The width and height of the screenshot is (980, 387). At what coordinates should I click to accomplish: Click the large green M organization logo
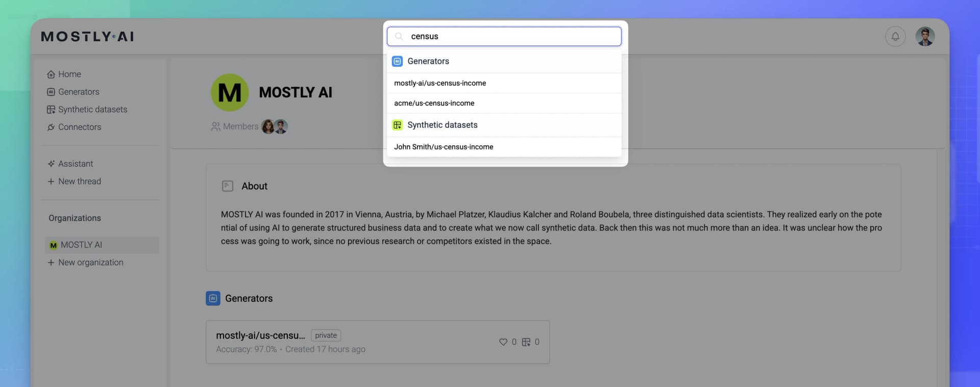230,92
